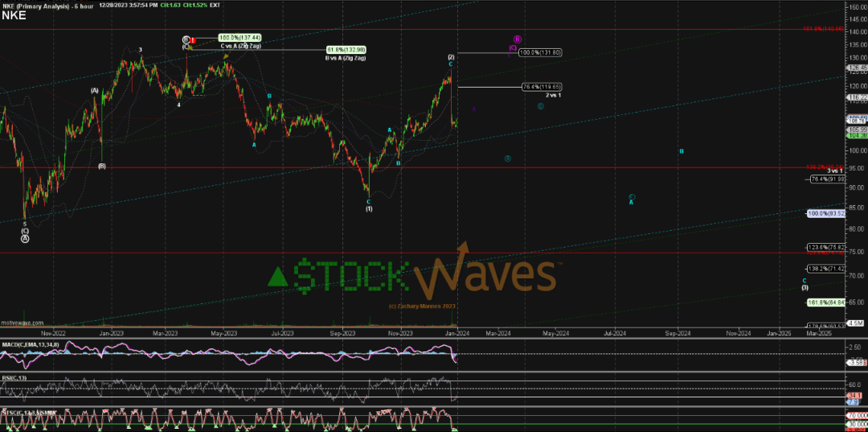The image size is (868, 432).
Task: Select the 138.2%(71.42) Fibonacci label
Action: click(826, 268)
